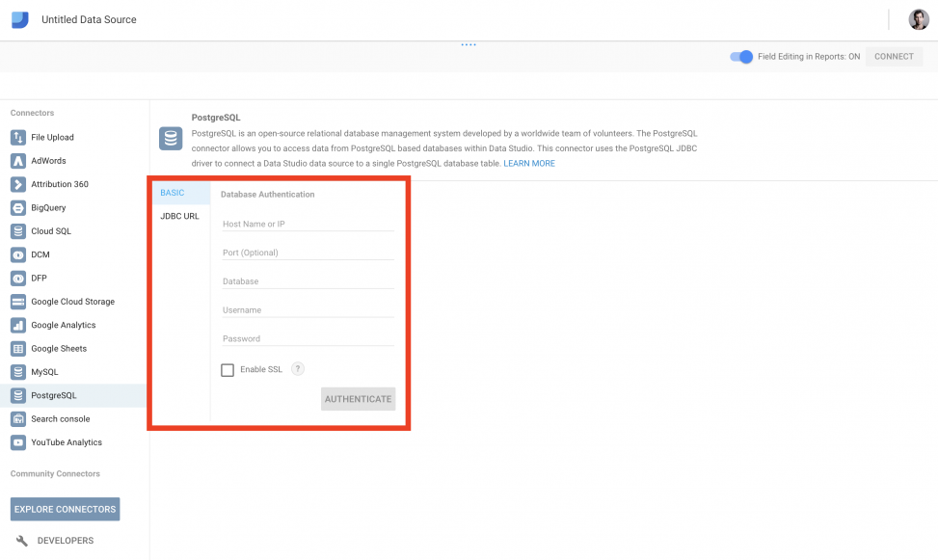Click the DCM connector icon

(18, 254)
